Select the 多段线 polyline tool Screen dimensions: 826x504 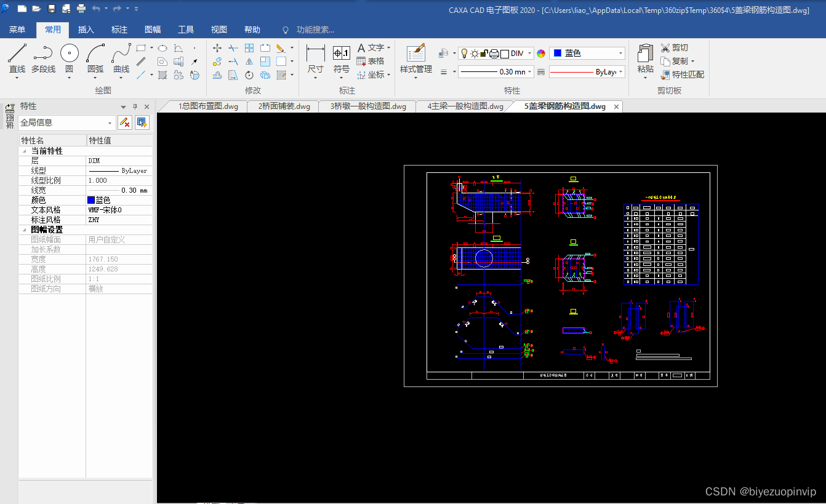43,60
